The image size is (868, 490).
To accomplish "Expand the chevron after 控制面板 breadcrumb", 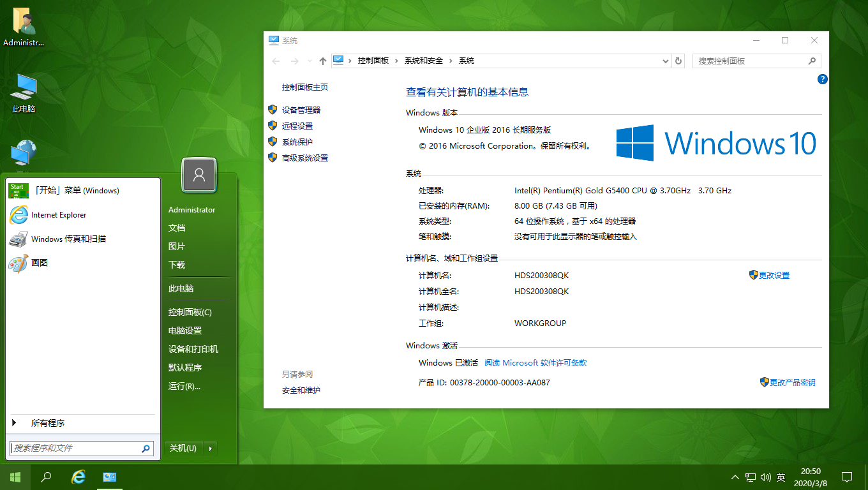I will pyautogui.click(x=396, y=61).
